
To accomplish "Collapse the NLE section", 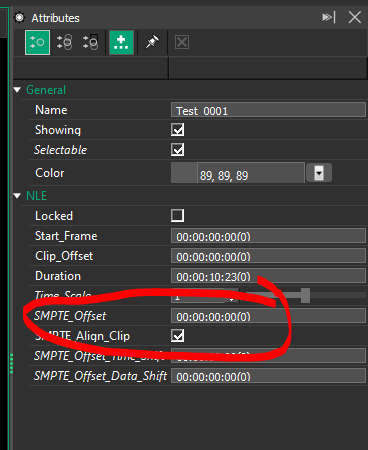I will [17, 196].
